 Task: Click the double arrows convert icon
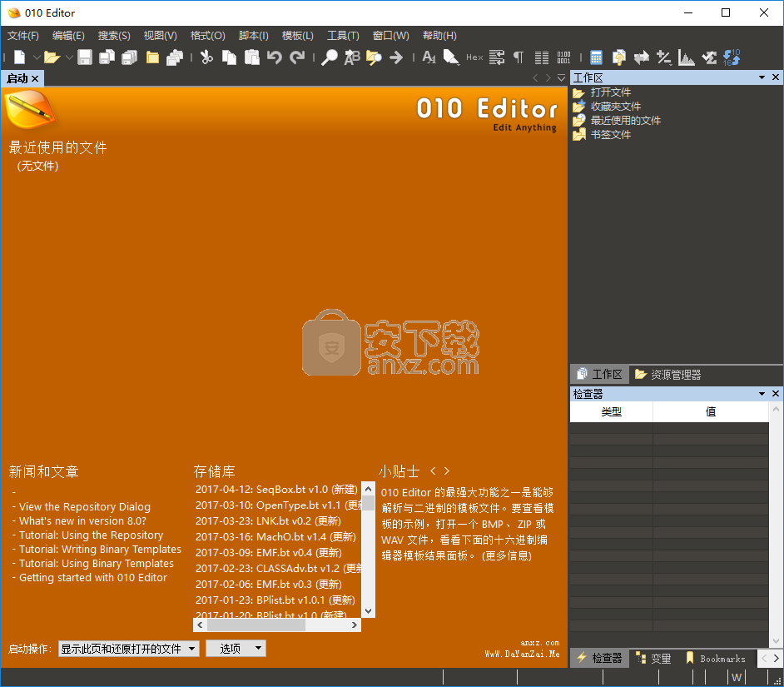pyautogui.click(x=642, y=57)
